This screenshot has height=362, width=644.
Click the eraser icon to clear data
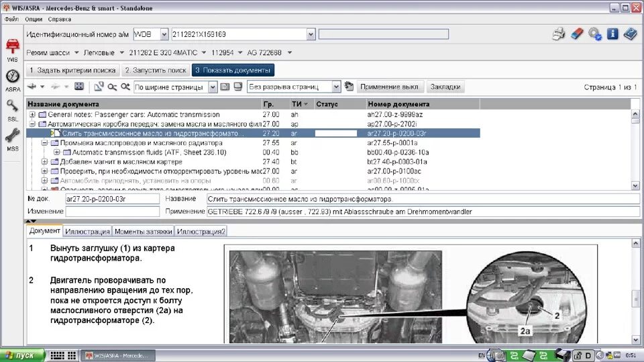pos(577,34)
